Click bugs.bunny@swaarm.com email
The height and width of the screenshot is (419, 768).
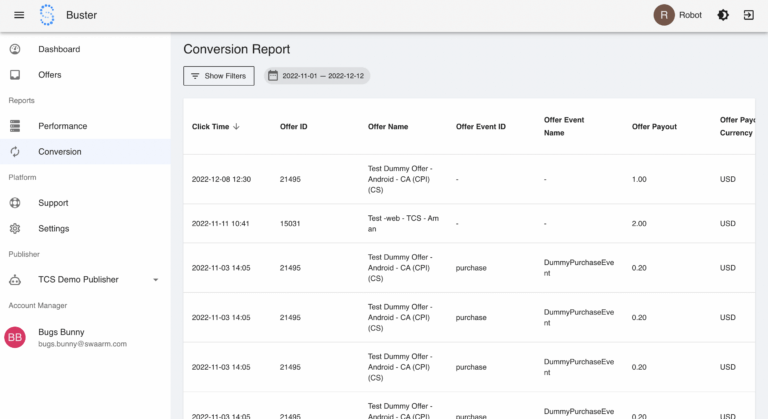point(82,344)
